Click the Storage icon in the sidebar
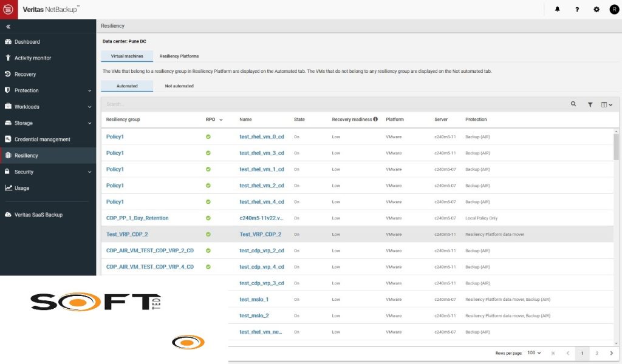The width and height of the screenshot is (622, 364). (8, 123)
